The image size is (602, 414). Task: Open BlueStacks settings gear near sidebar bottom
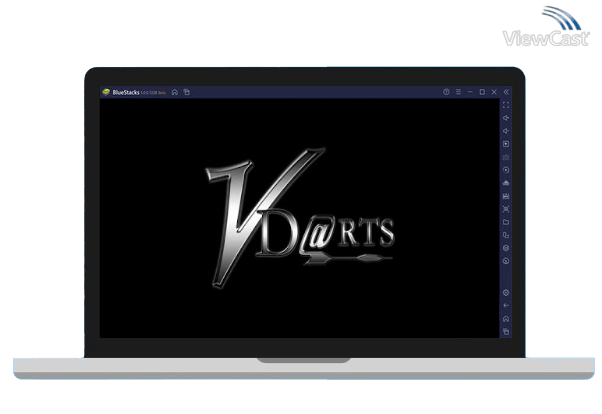(x=506, y=293)
